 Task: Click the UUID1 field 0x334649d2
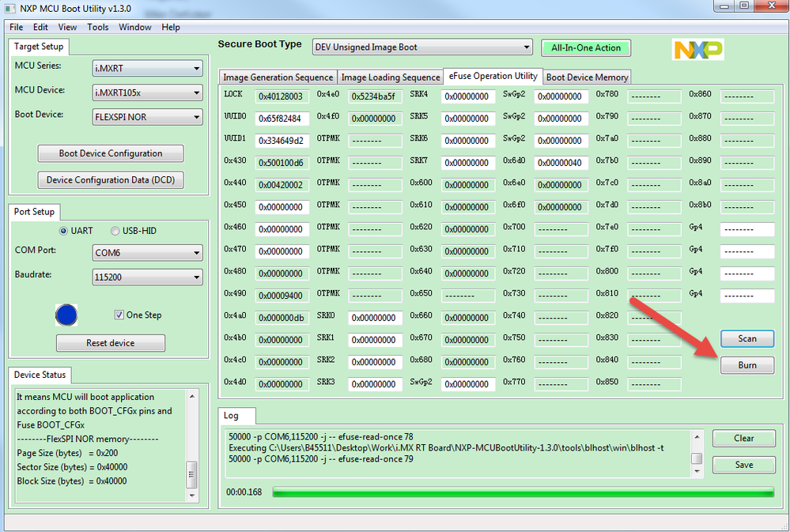[282, 141]
